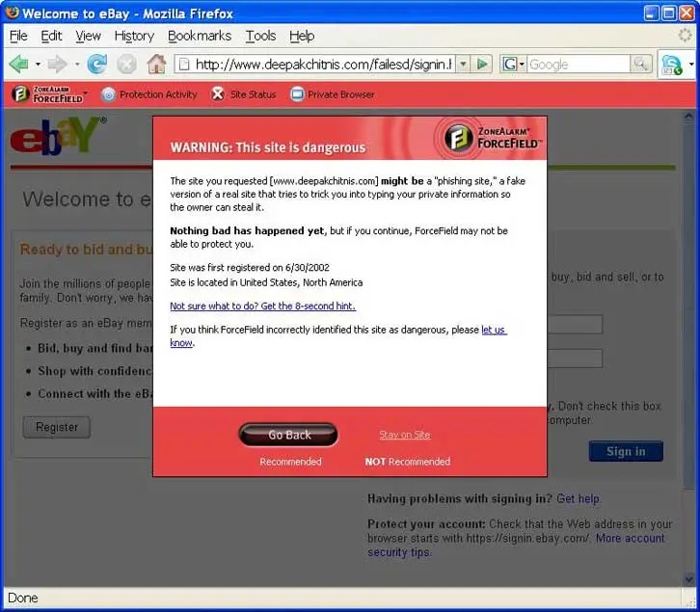This screenshot has height=612, width=700.
Task: Open the View menu
Action: (88, 36)
